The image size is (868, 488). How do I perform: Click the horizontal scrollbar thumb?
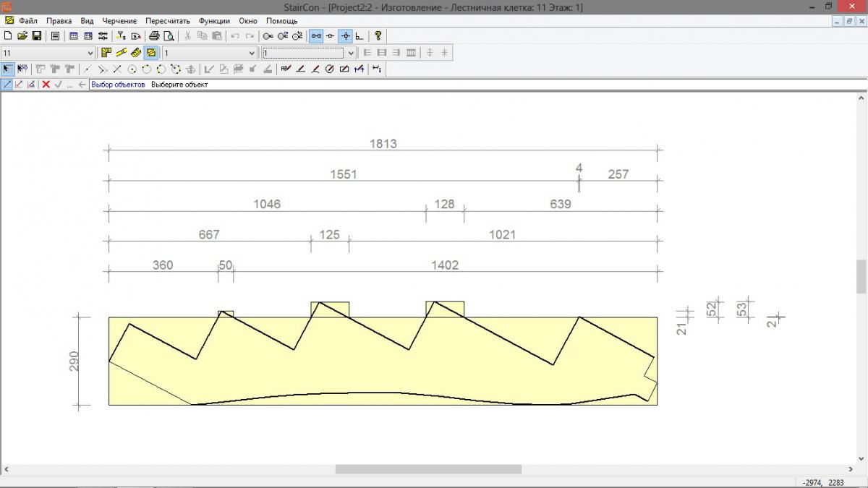[x=427, y=469]
